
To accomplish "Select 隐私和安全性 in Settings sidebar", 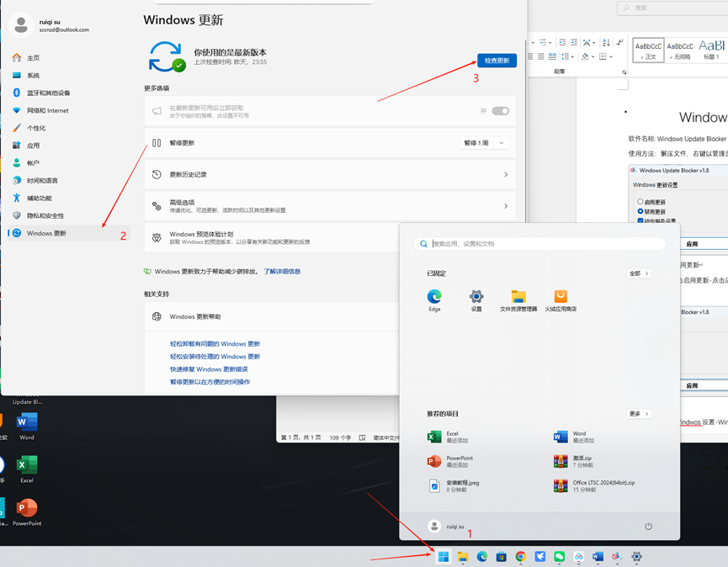I will coord(45,215).
